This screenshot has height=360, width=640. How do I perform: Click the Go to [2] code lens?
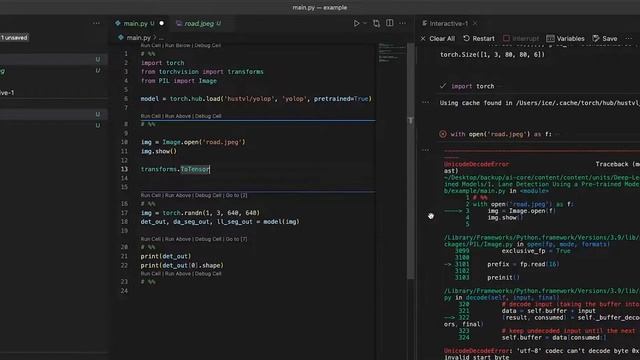236,196
